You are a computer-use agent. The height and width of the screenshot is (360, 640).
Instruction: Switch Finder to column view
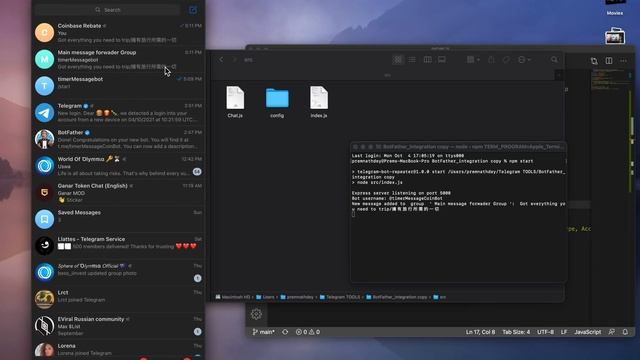[427, 60]
